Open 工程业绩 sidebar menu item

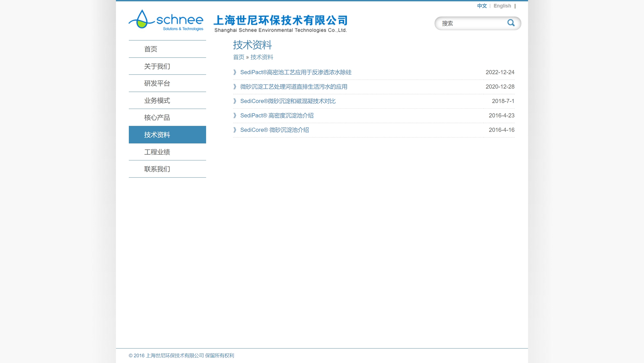coord(167,152)
